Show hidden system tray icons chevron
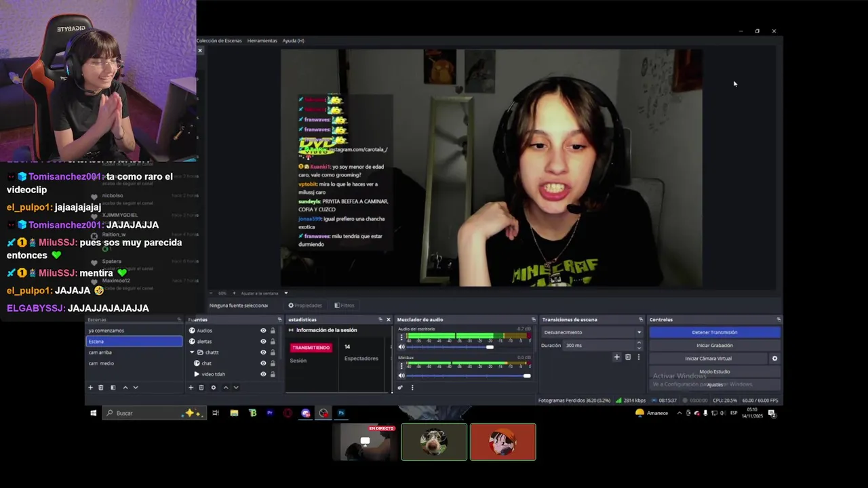 coord(679,413)
